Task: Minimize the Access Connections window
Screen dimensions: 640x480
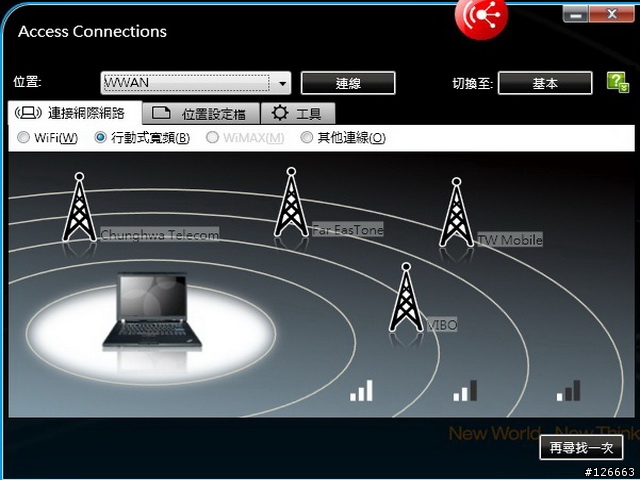Action: pos(576,15)
